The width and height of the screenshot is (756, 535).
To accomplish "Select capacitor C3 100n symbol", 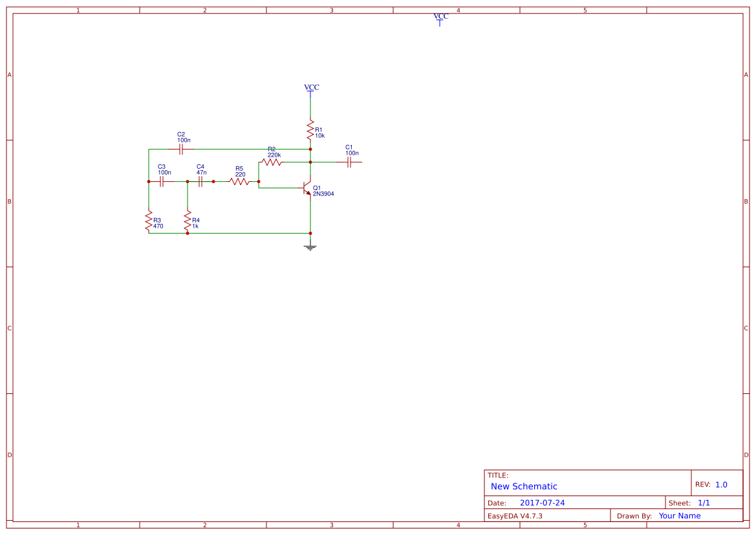I will 161,182.
